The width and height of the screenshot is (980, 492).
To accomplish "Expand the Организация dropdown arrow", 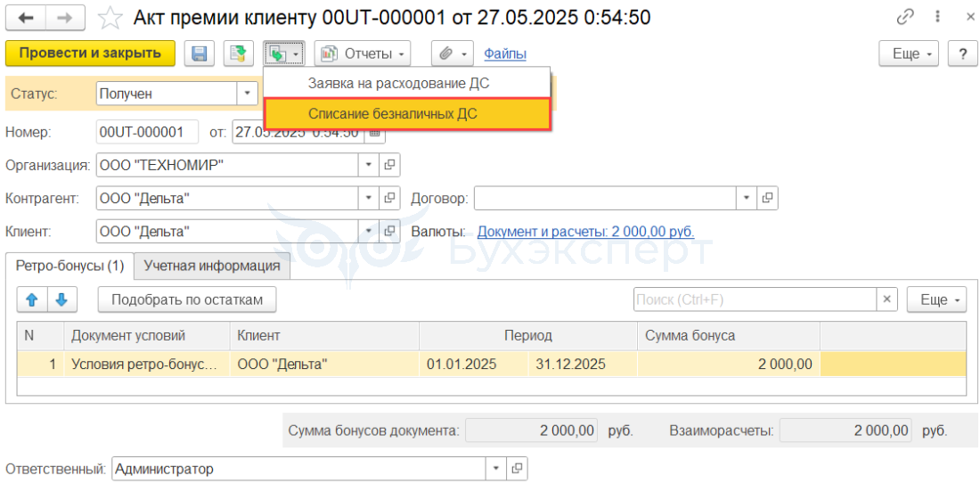I will pyautogui.click(x=368, y=165).
